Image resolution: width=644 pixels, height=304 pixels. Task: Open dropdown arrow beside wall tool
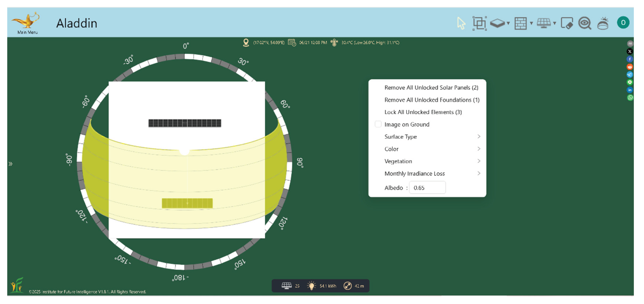click(x=531, y=23)
